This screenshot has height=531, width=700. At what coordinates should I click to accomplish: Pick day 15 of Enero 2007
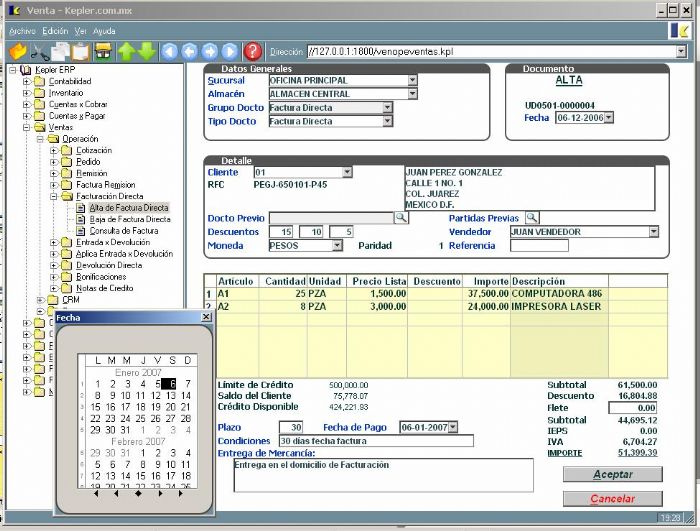[x=96, y=407]
